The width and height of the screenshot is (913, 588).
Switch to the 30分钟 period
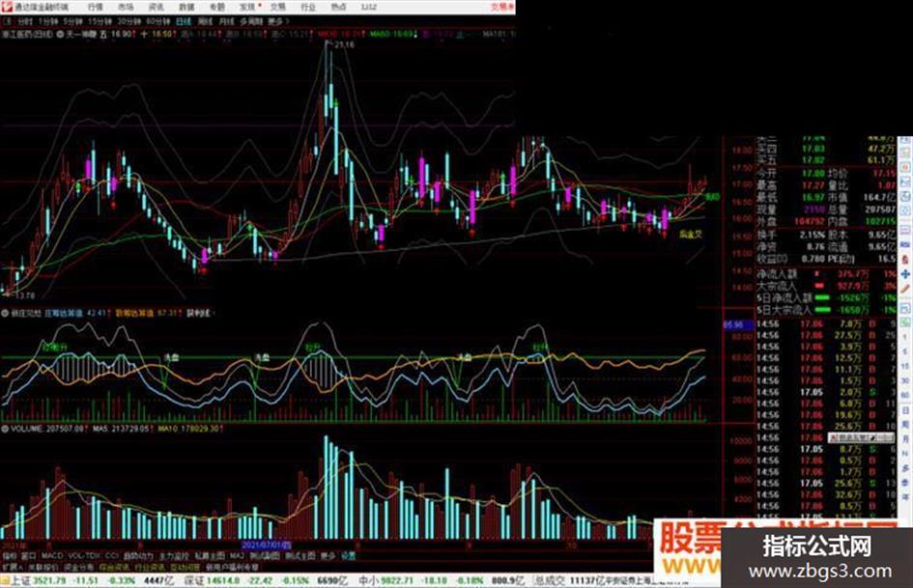pyautogui.click(x=129, y=21)
